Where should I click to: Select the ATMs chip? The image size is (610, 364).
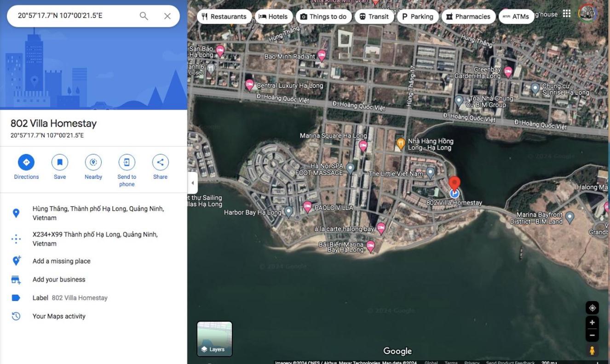tap(516, 17)
